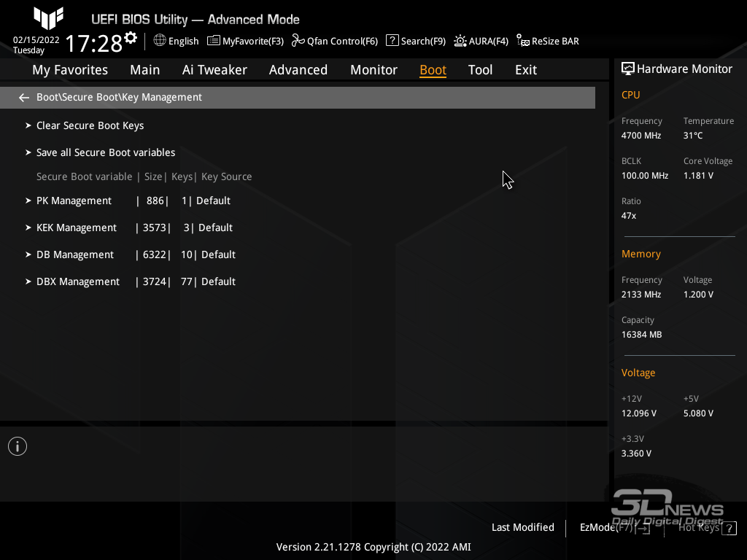747x560 pixels.
Task: Click the globe language icon
Action: coord(160,41)
